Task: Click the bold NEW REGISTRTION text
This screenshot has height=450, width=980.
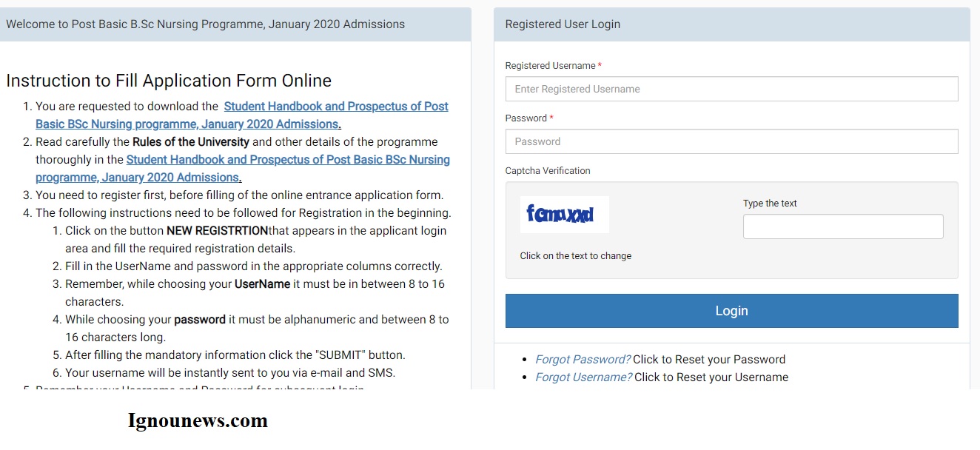Action: (x=218, y=231)
